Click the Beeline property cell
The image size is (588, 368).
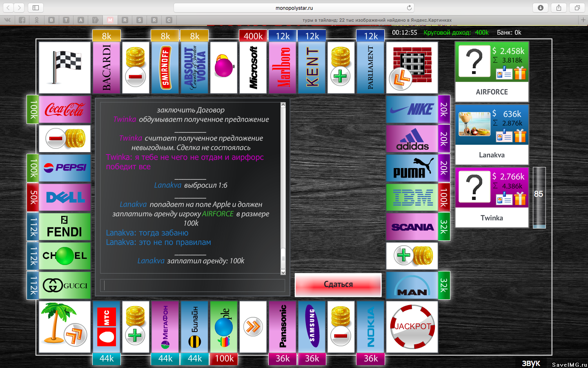tap(195, 327)
